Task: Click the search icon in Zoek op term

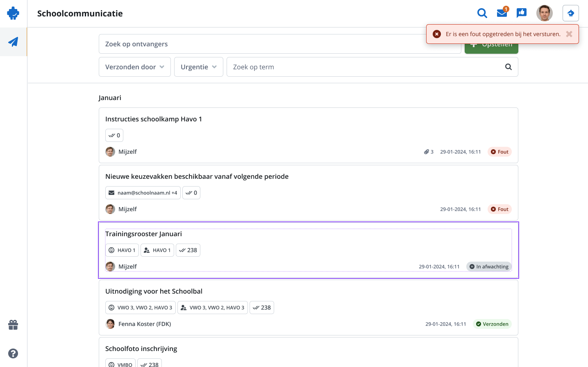Action: (x=509, y=67)
